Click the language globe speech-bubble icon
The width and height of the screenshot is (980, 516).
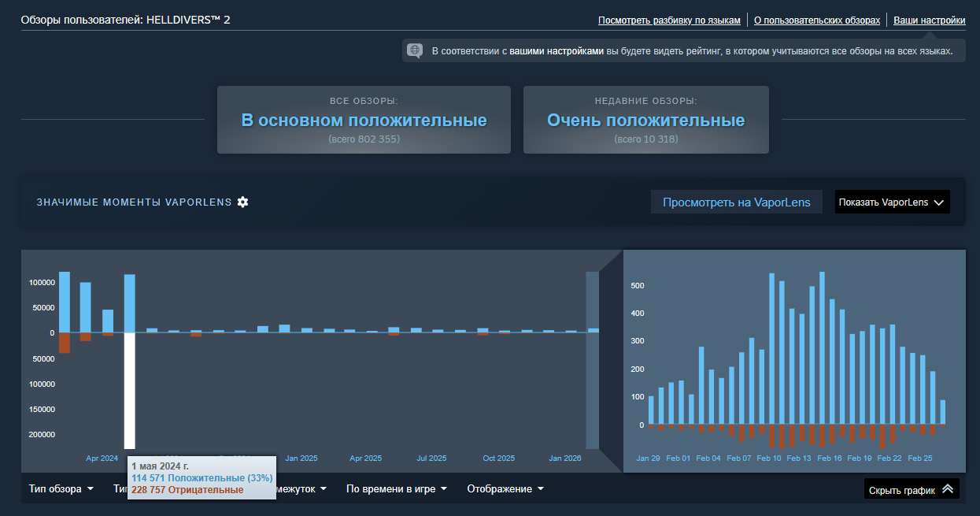pyautogui.click(x=415, y=50)
